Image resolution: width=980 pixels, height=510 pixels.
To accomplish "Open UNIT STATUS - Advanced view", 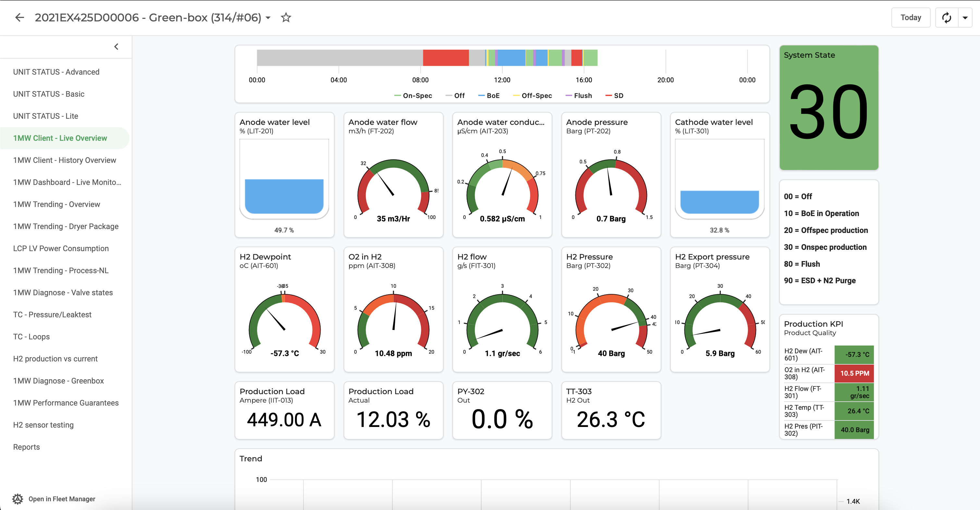I will click(x=56, y=71).
